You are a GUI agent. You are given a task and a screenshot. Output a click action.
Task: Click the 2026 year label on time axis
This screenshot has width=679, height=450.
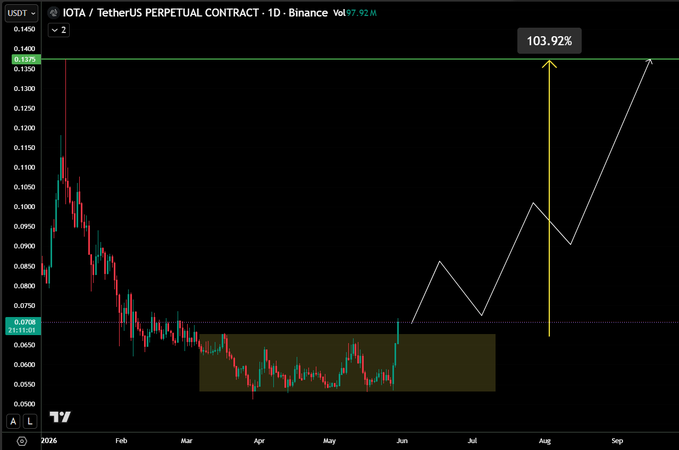pos(49,440)
